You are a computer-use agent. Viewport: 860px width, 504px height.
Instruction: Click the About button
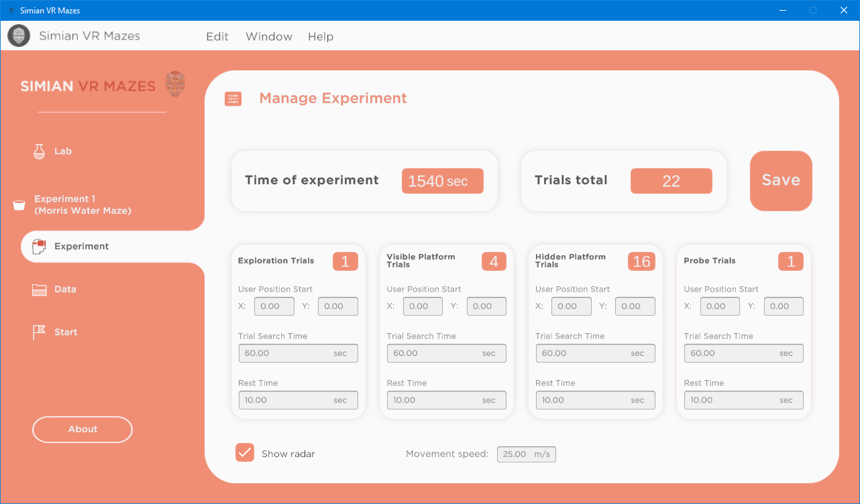83,430
